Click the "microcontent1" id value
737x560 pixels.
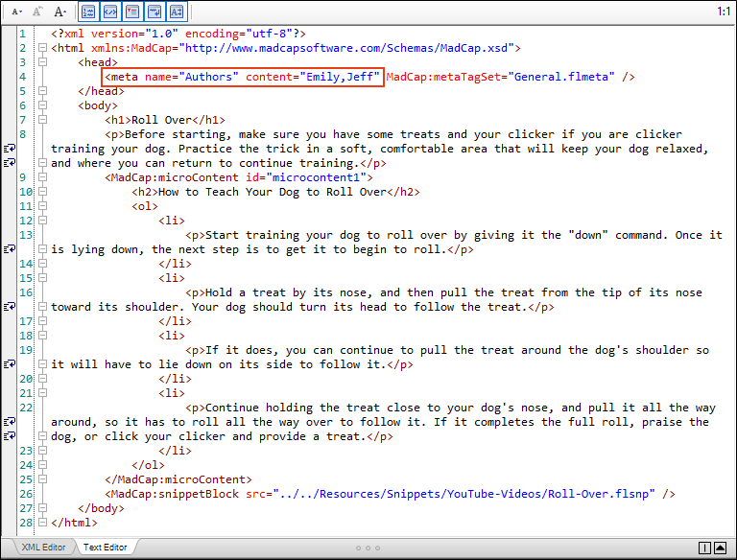point(317,177)
